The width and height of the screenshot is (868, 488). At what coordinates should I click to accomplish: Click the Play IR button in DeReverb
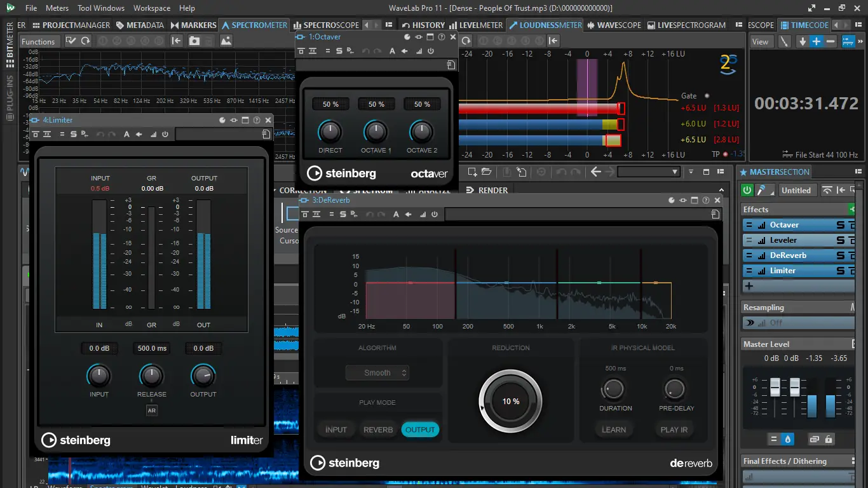tap(674, 430)
